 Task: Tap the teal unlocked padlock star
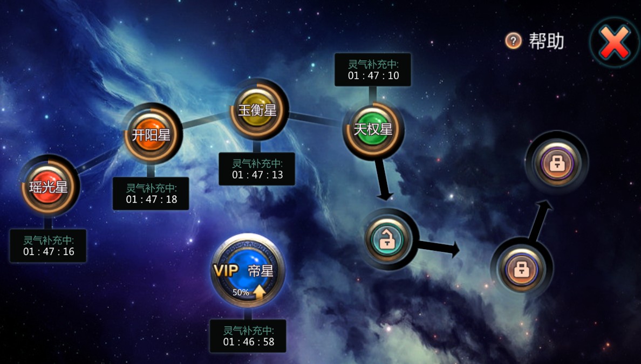(x=387, y=239)
